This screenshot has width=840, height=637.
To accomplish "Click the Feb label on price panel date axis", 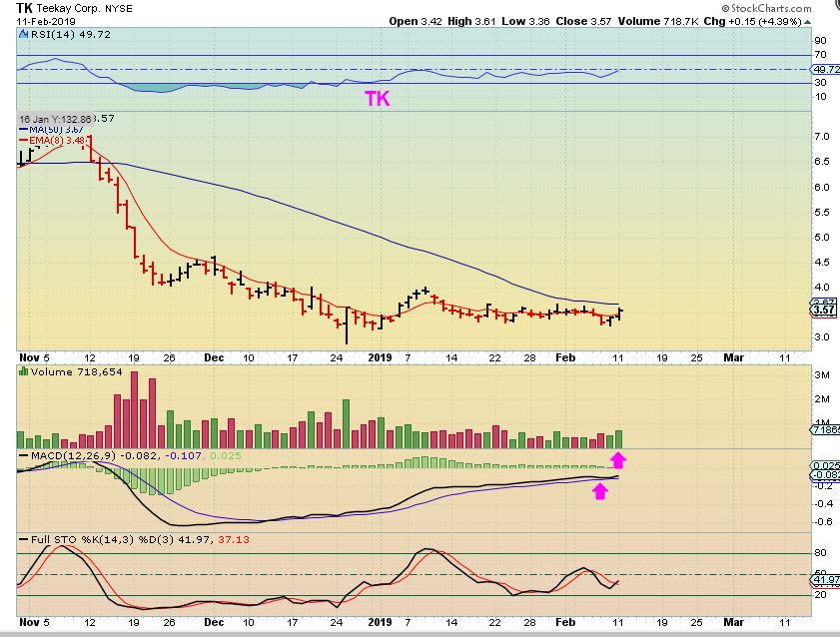I will tap(565, 357).
